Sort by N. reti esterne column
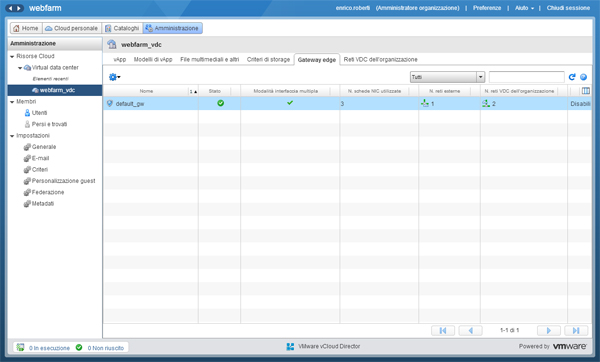 click(445, 91)
